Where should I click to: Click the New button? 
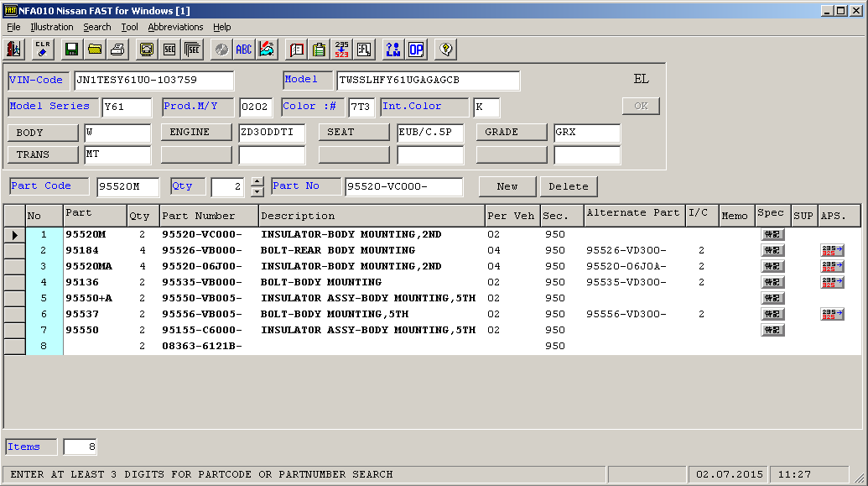507,186
